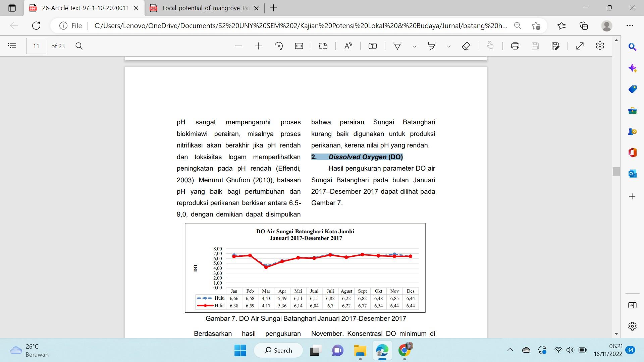Open Discover in the sidebar
Viewport: 644px width, 362px height.
(632, 68)
